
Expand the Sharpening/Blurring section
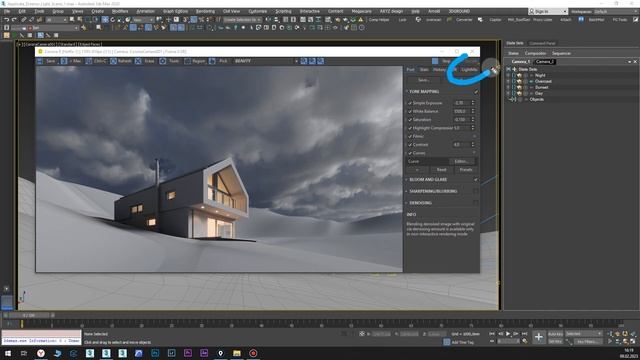[x=407, y=191]
